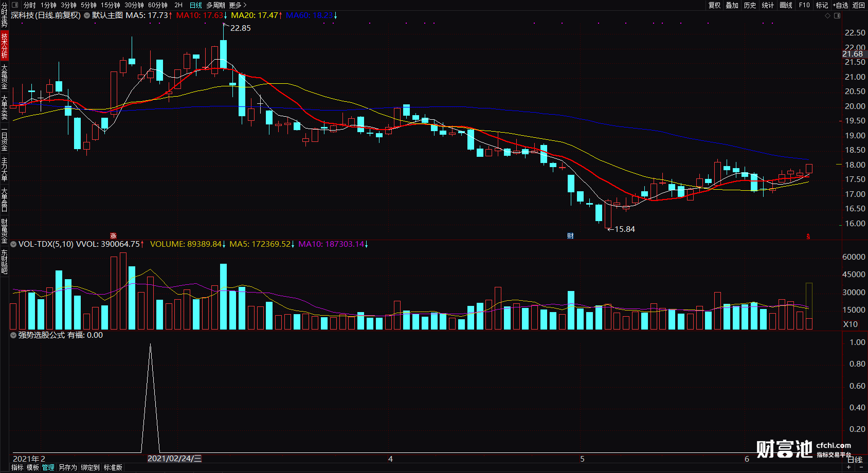Screen dimensions: 868x473
Task: Open the 统计 statistics tool
Action: click(x=768, y=5)
